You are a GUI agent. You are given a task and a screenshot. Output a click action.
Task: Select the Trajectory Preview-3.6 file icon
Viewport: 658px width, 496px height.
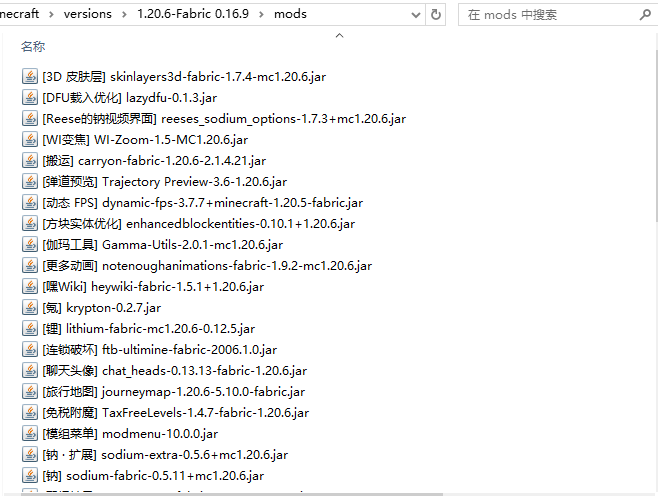click(x=29, y=181)
